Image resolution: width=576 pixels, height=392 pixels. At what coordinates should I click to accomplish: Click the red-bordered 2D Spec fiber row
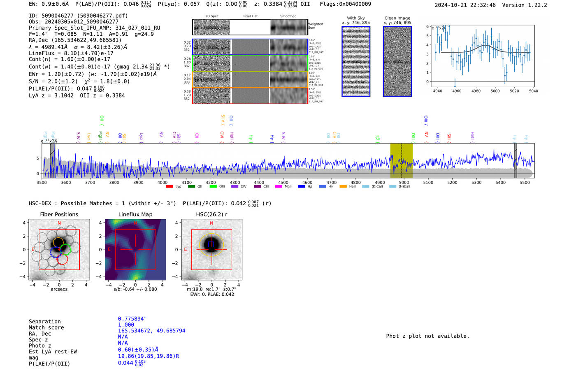tap(212, 96)
